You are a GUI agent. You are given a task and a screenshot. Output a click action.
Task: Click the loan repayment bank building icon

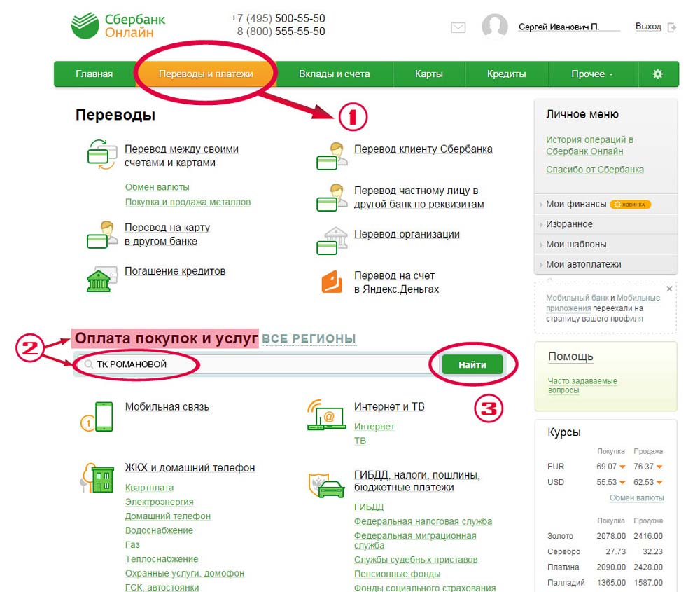[x=101, y=279]
